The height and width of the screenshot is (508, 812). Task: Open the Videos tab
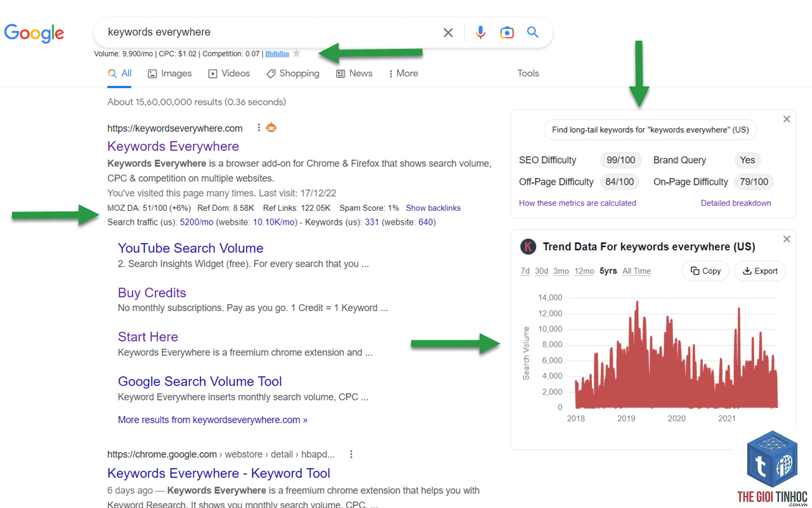click(x=229, y=74)
